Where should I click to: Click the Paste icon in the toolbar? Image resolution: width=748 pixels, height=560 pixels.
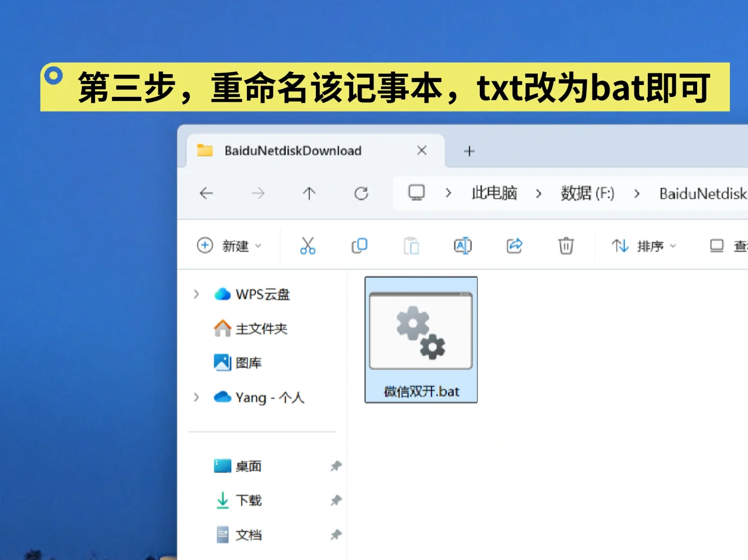tap(411, 246)
